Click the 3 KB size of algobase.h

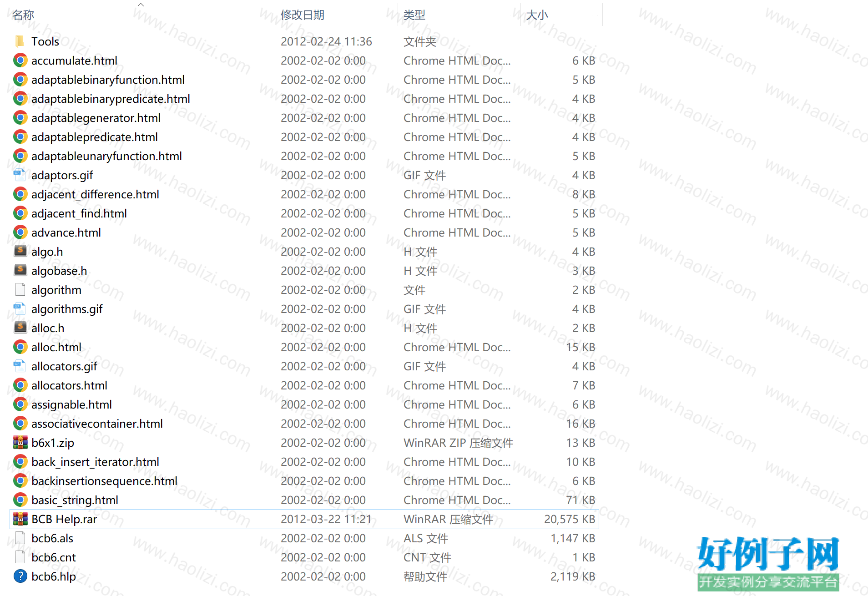click(584, 271)
